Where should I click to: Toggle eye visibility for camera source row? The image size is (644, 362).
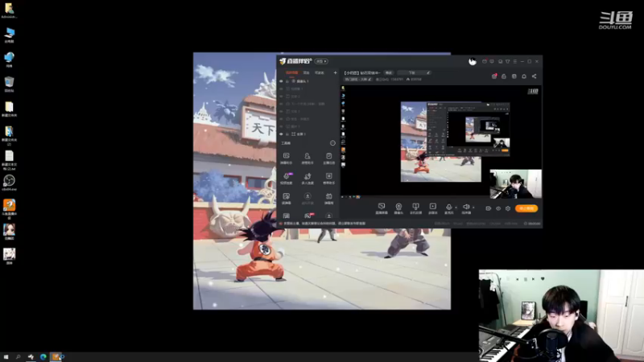(281, 81)
